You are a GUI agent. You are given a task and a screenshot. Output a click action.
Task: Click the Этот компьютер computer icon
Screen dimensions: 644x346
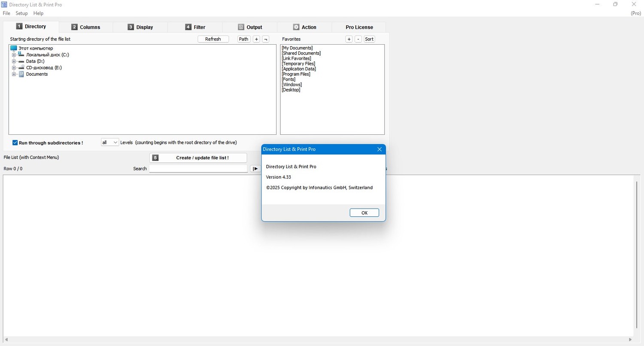[13, 48]
